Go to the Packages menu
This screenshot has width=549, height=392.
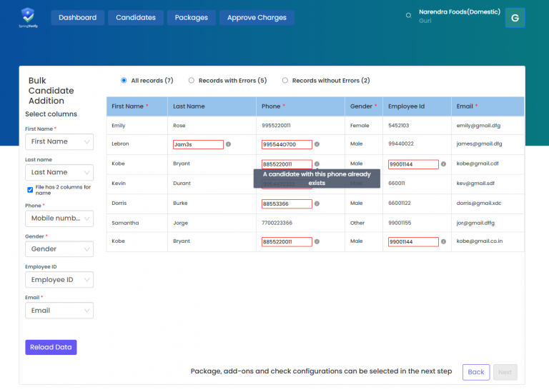click(x=191, y=17)
